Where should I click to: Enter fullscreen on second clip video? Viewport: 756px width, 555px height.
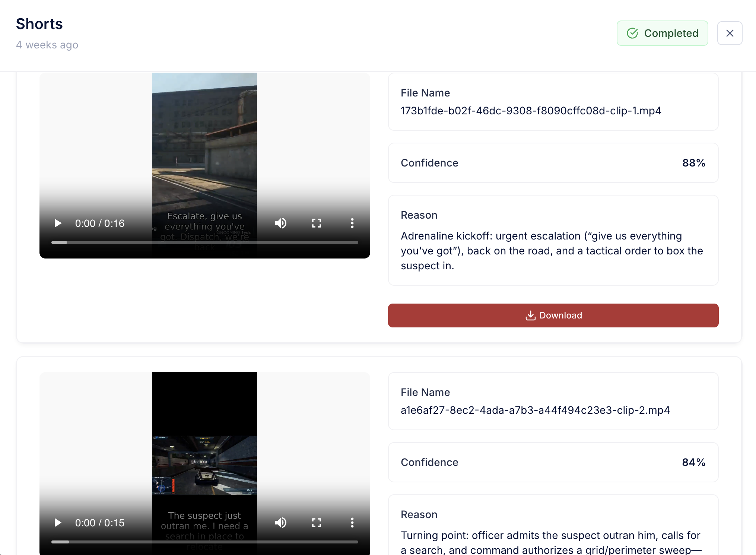coord(316,523)
